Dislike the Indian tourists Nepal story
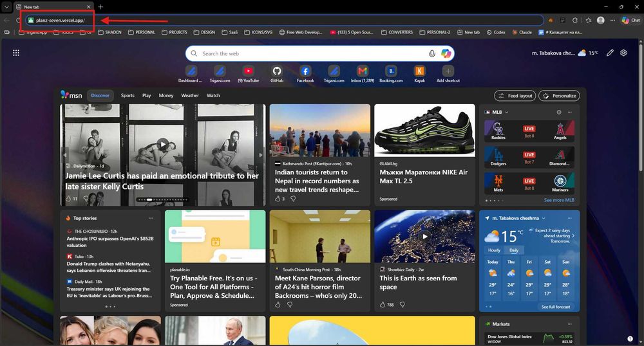Image resolution: width=644 pixels, height=346 pixels. (x=293, y=199)
